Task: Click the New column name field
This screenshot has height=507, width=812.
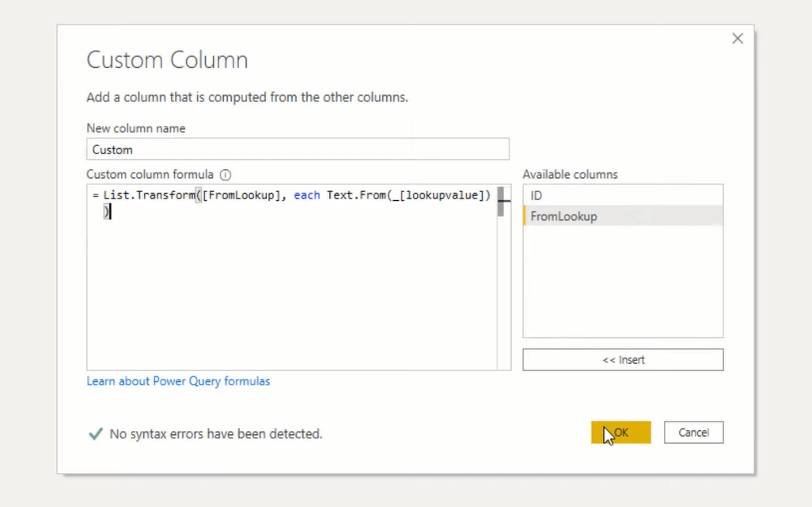Action: (x=298, y=149)
